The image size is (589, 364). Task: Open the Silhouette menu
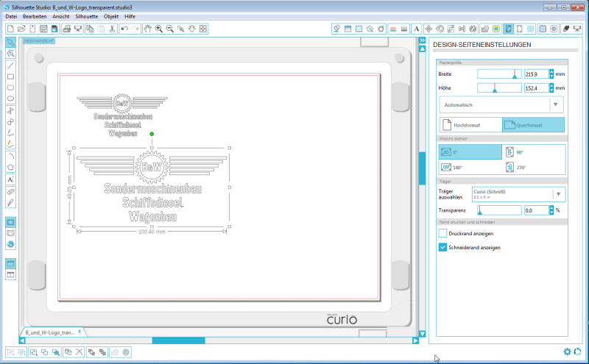(86, 16)
